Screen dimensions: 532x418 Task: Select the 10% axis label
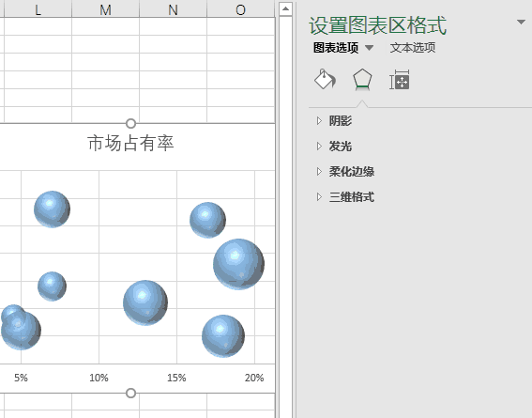[99, 378]
